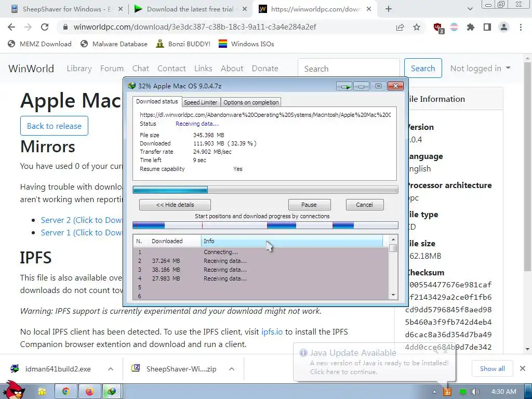Open the Chrome three-dot menu
This screenshot has width=532, height=399.
click(x=521, y=27)
